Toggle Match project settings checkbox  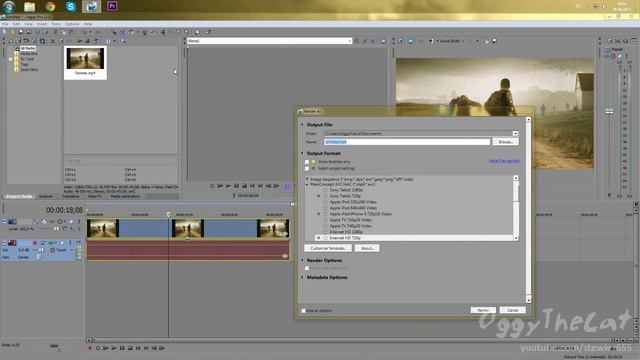pos(307,169)
